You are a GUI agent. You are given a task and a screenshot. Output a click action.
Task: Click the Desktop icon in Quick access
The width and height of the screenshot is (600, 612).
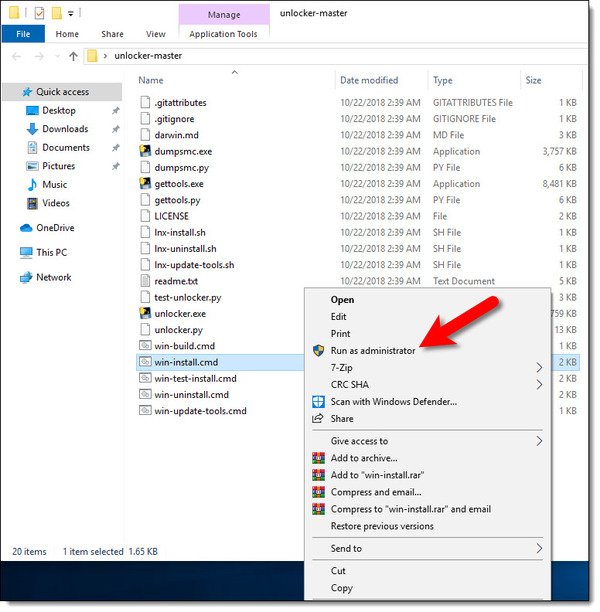click(x=32, y=110)
